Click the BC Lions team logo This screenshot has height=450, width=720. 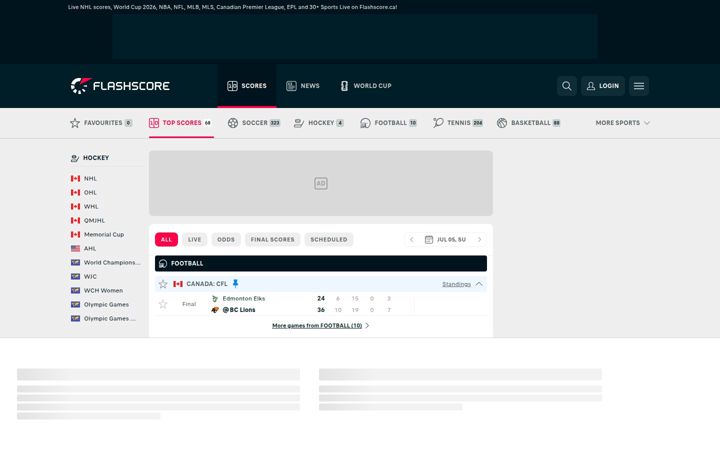215,310
